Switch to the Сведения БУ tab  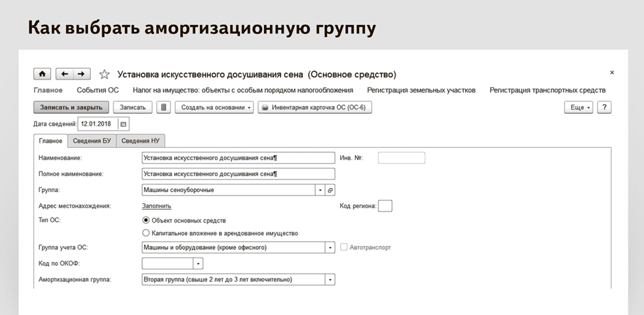click(x=92, y=141)
